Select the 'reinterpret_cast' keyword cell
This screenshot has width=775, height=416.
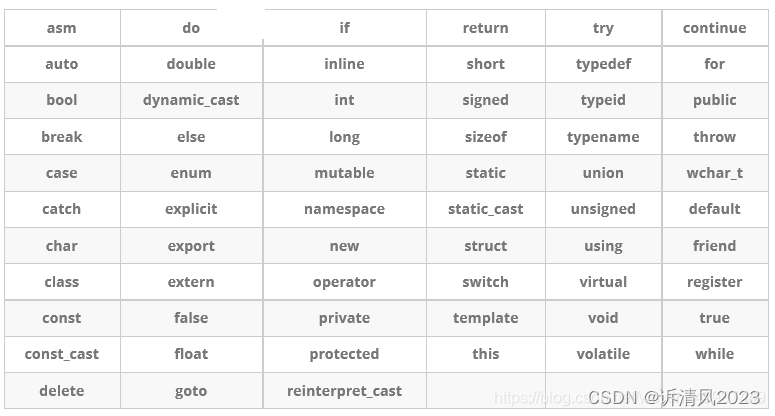tap(344, 391)
